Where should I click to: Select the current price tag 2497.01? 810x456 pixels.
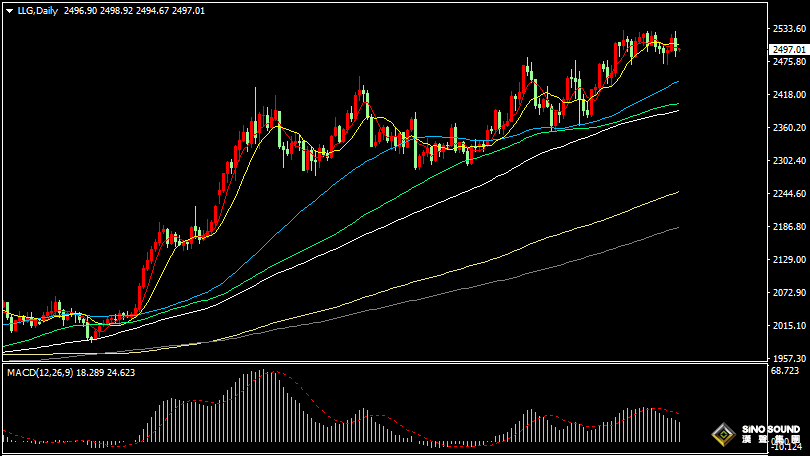(788, 49)
